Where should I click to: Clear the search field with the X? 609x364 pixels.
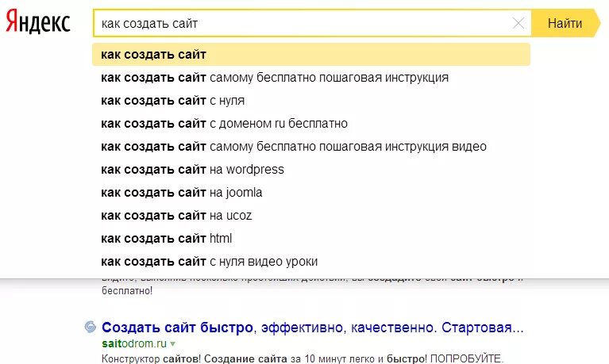pos(518,23)
